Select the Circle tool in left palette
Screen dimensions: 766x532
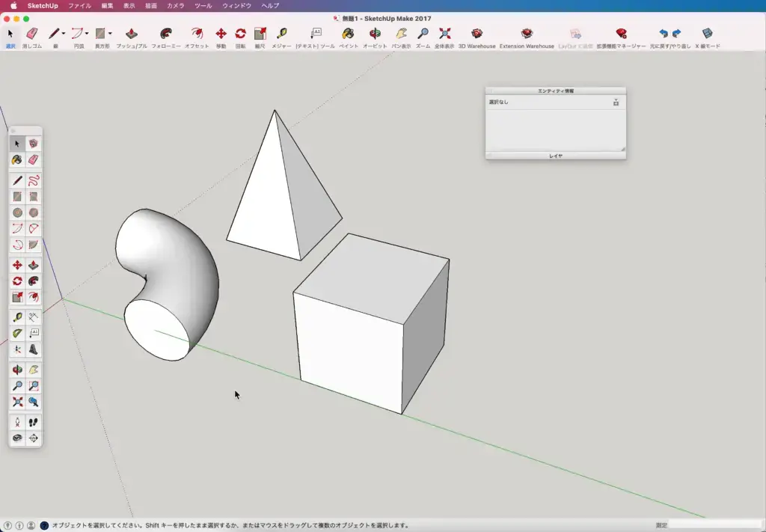18,213
